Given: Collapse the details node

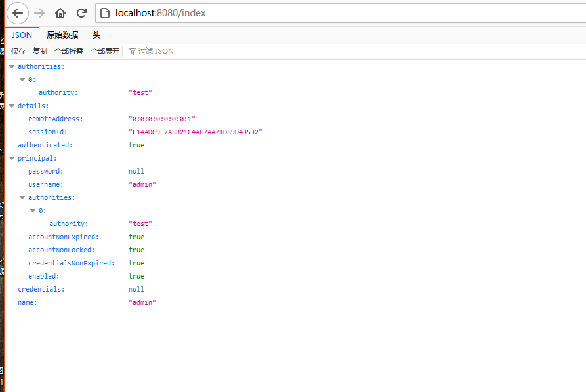Looking at the screenshot, I should tap(12, 106).
